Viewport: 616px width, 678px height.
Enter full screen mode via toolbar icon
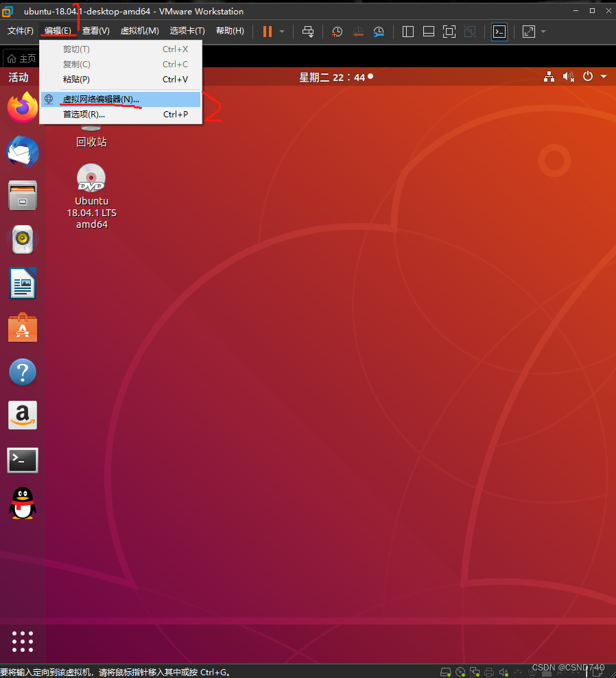[x=449, y=32]
